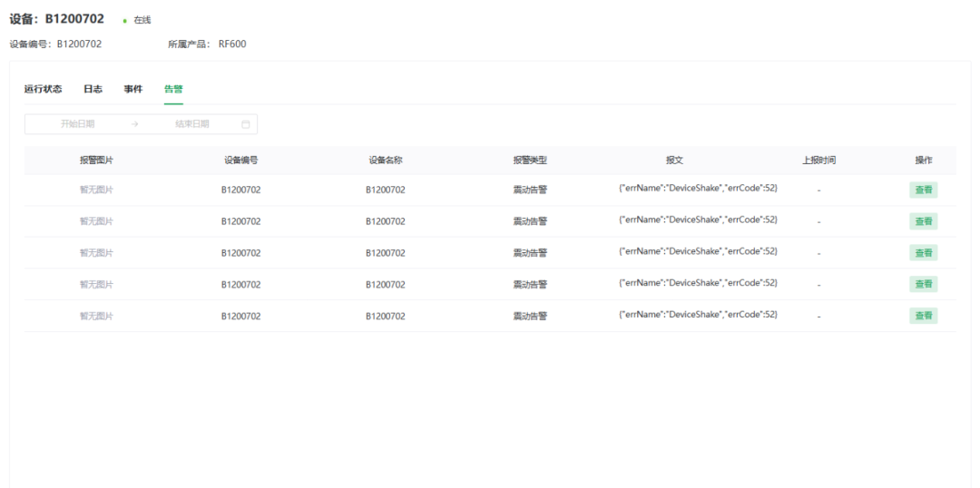Click the 报文 column header
Screen dimensions: 980x488
click(674, 161)
